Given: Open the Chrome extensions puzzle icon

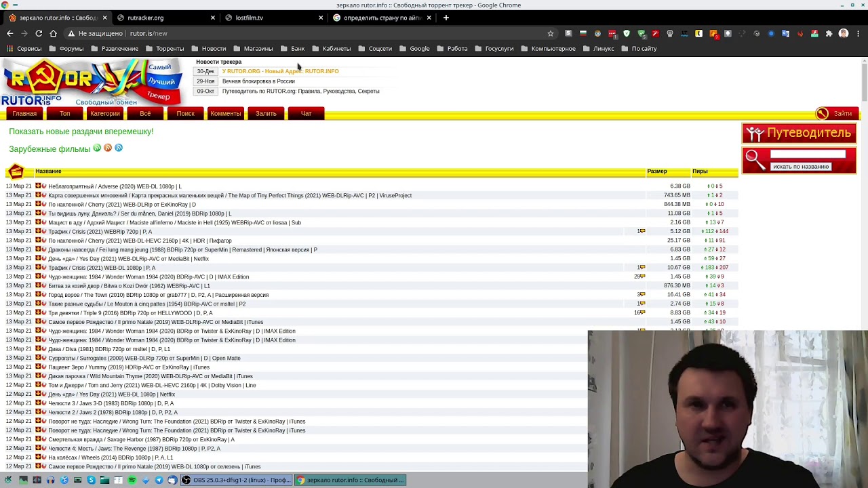Looking at the screenshot, I should click(x=829, y=33).
